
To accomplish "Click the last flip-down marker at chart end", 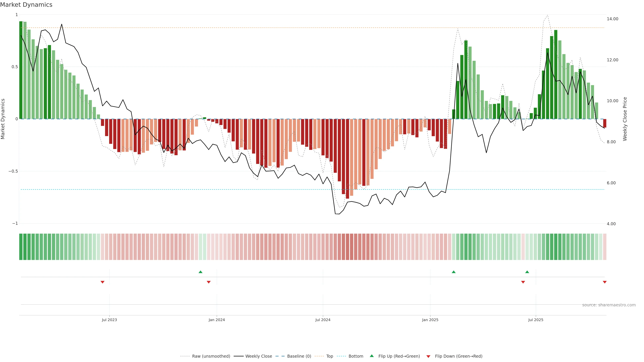I will point(604,282).
